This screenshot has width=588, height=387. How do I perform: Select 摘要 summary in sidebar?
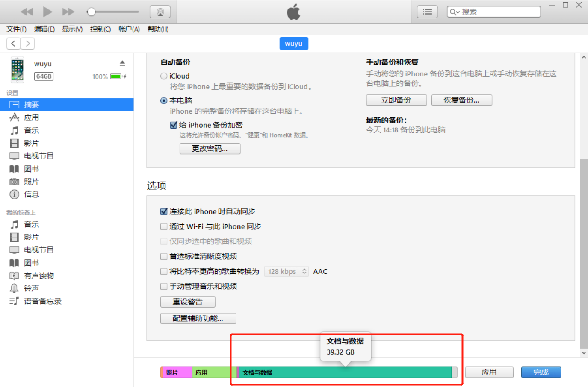(x=67, y=105)
